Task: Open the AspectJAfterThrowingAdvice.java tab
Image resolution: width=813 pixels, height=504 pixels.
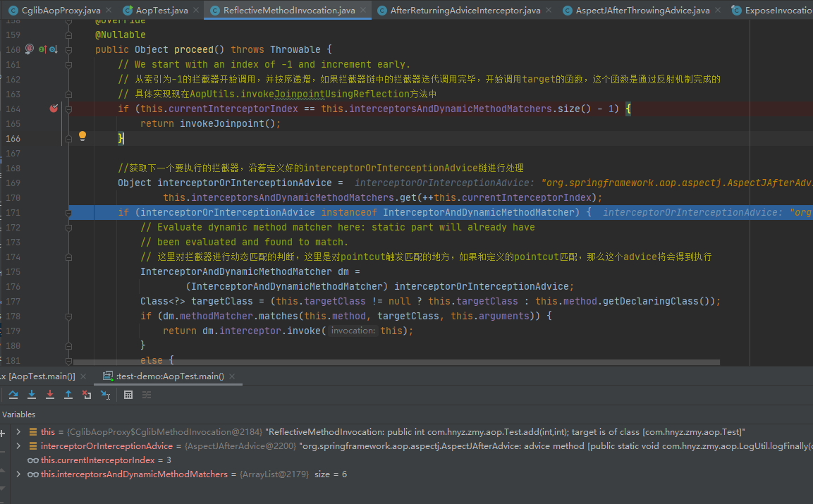Action: point(642,11)
